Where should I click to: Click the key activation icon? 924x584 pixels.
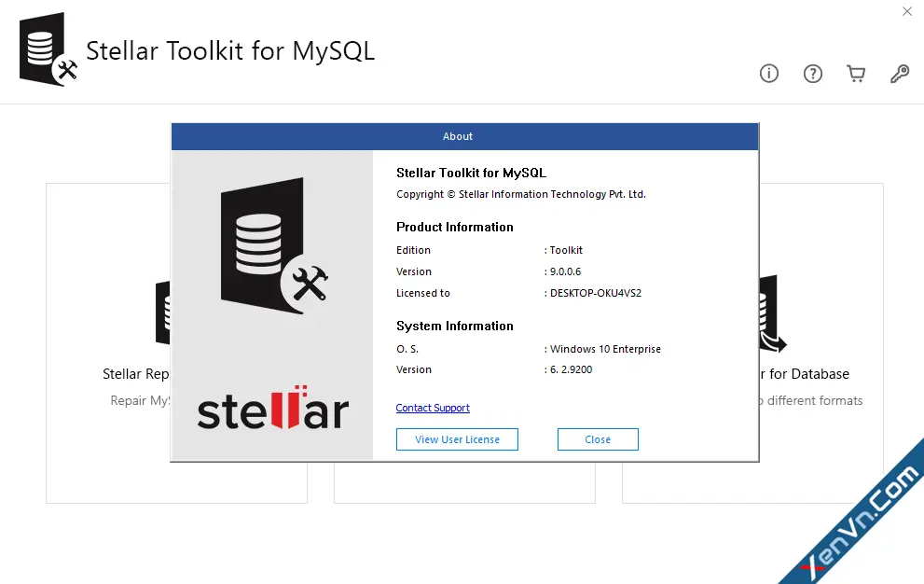click(900, 74)
